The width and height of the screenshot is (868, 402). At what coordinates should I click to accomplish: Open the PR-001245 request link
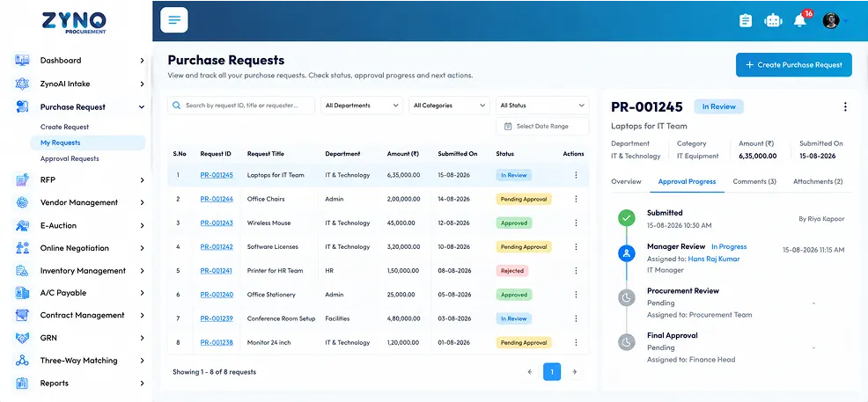pyautogui.click(x=217, y=175)
